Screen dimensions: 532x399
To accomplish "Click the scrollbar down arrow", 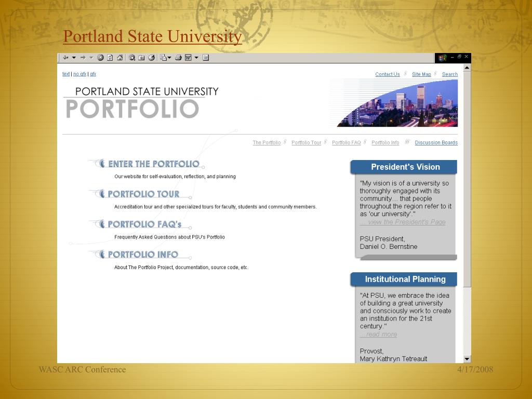I will coord(467,359).
